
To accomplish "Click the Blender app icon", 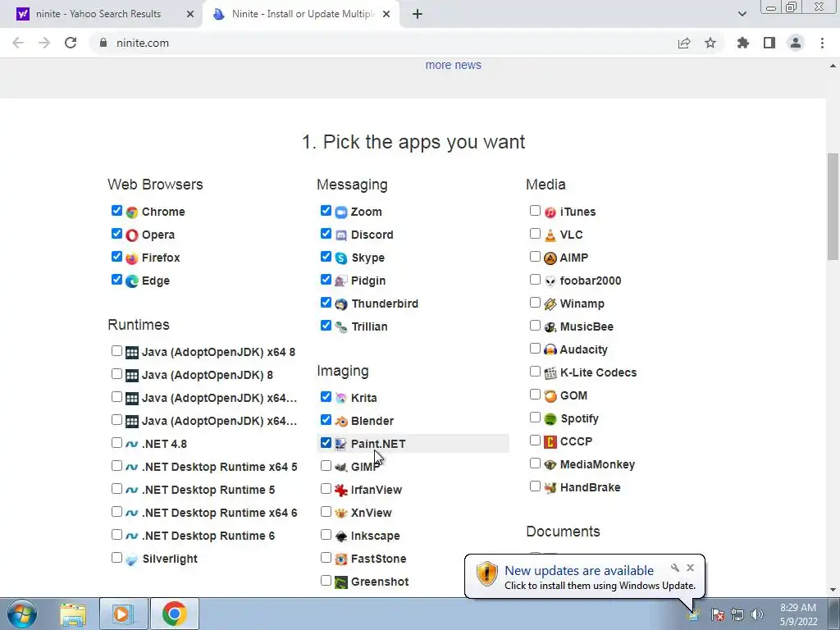I will (x=341, y=422).
